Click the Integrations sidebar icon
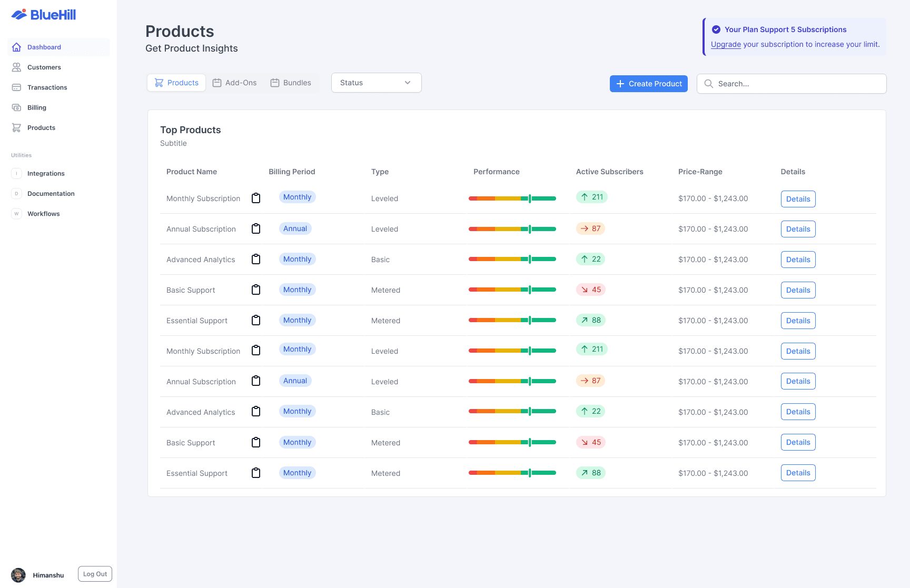Image resolution: width=910 pixels, height=588 pixels. pos(16,174)
